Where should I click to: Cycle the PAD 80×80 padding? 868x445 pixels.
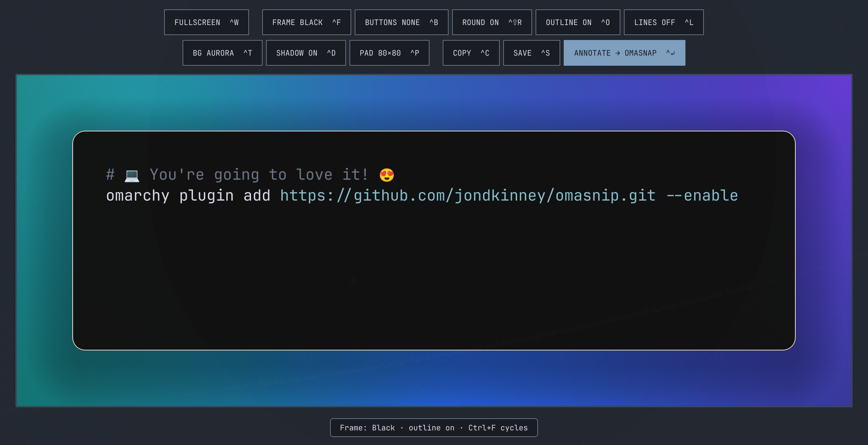pos(389,53)
